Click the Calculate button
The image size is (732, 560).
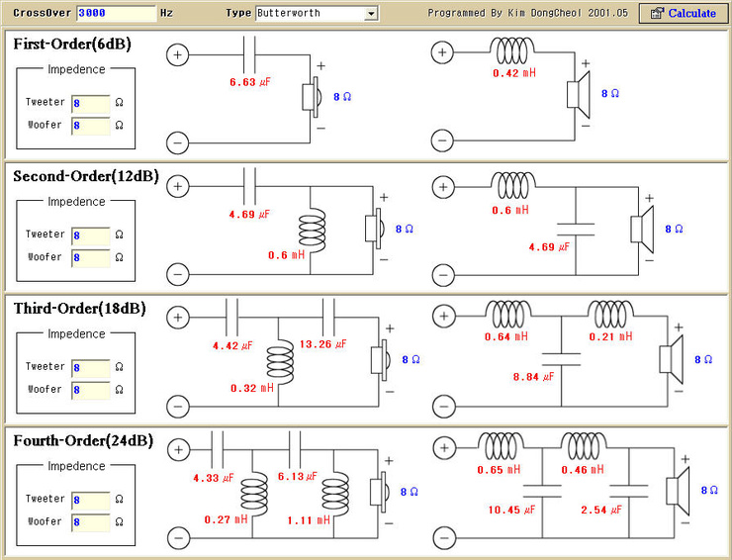[x=684, y=13]
